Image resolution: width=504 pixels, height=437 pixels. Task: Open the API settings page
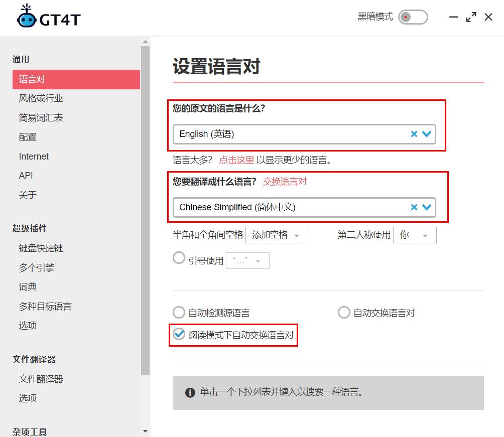[26, 176]
